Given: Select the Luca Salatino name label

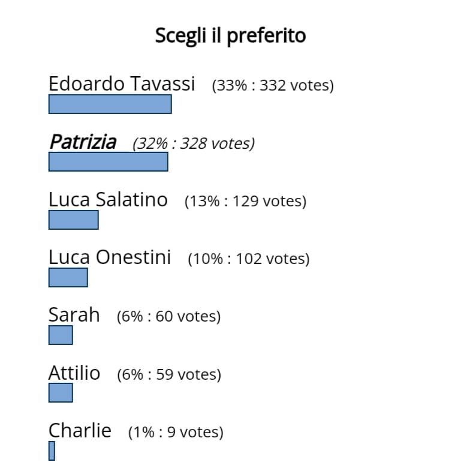Looking at the screenshot, I should point(108,200).
